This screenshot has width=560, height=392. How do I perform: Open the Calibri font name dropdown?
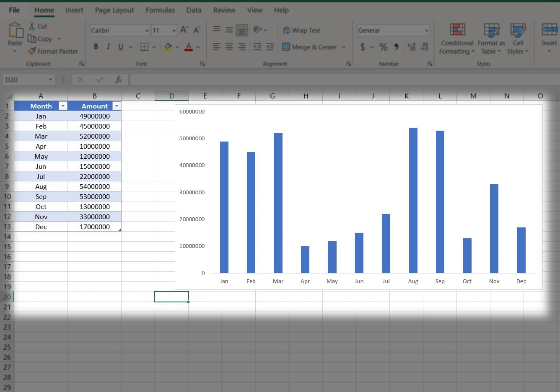(x=147, y=31)
